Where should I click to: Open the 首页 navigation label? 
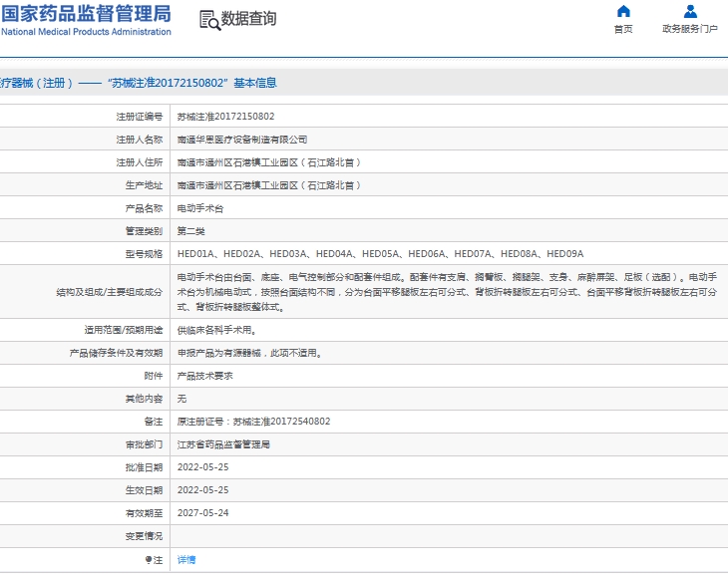click(x=623, y=29)
